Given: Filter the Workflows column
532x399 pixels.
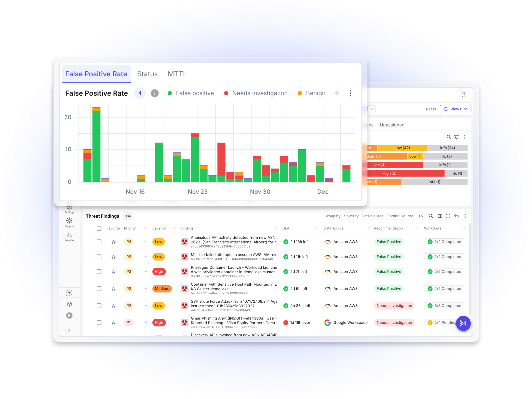Looking at the screenshot, I should point(464,228).
